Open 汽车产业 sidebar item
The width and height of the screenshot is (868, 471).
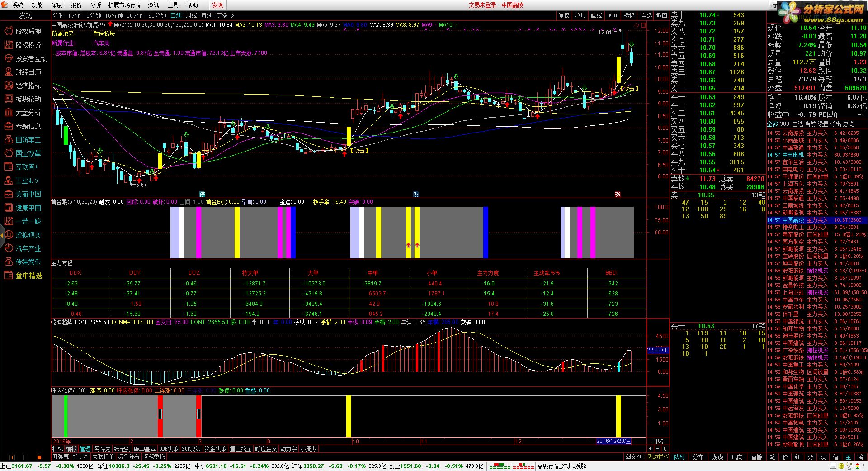(23, 248)
